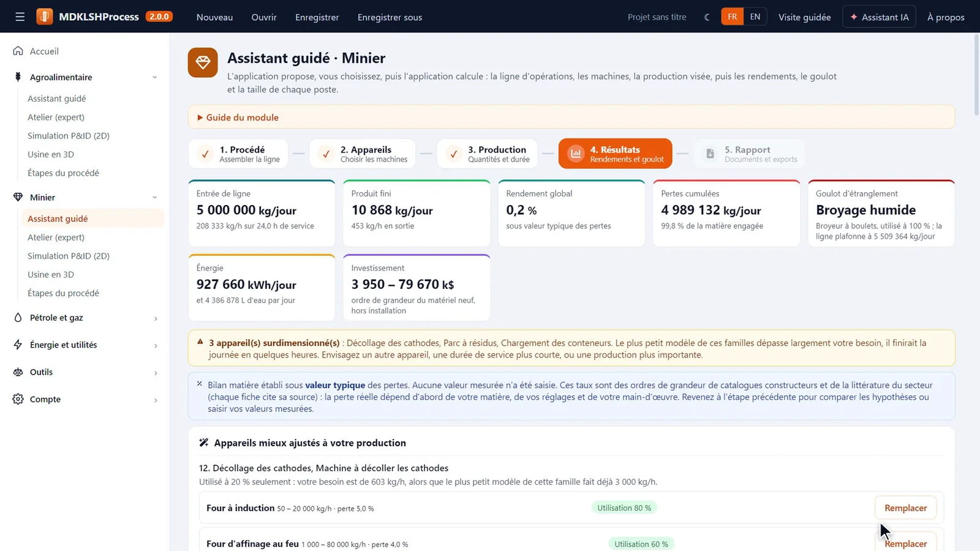Switch language to EN
This screenshot has height=551, width=980.
tap(755, 17)
